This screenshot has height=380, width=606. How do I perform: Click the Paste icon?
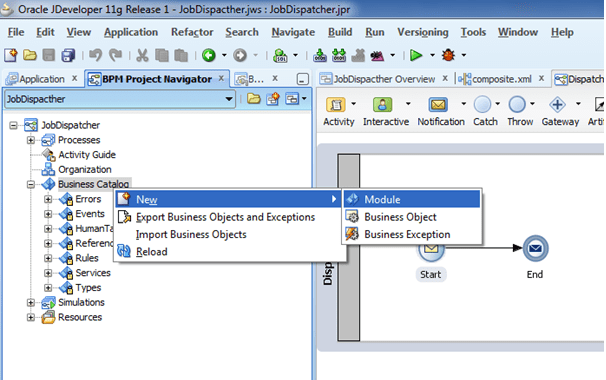181,55
